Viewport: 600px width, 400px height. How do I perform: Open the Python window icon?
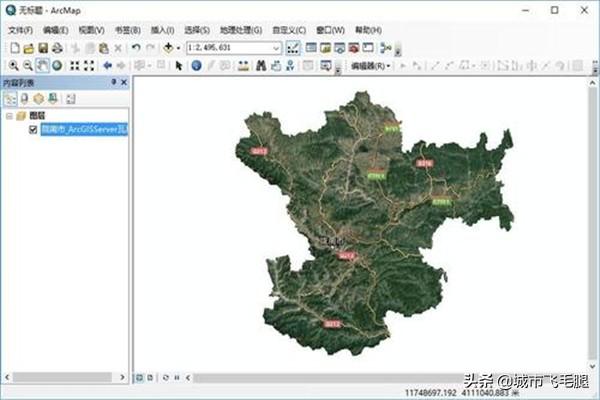click(x=368, y=48)
